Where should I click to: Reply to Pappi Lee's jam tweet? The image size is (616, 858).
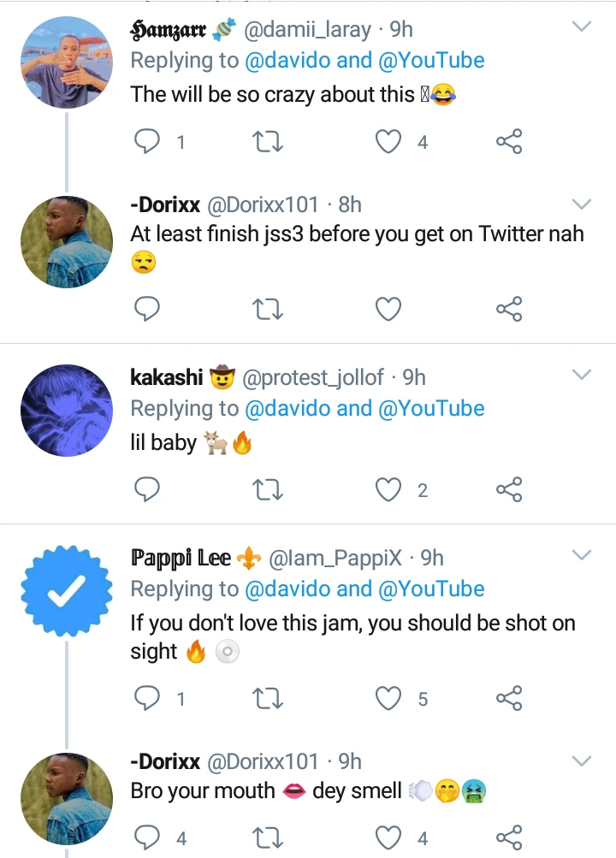pyautogui.click(x=148, y=698)
